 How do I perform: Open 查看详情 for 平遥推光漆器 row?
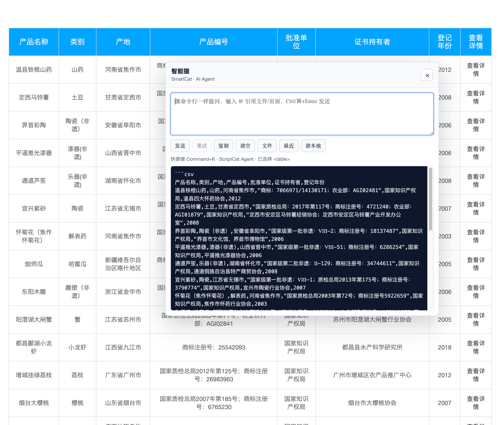[476, 153]
